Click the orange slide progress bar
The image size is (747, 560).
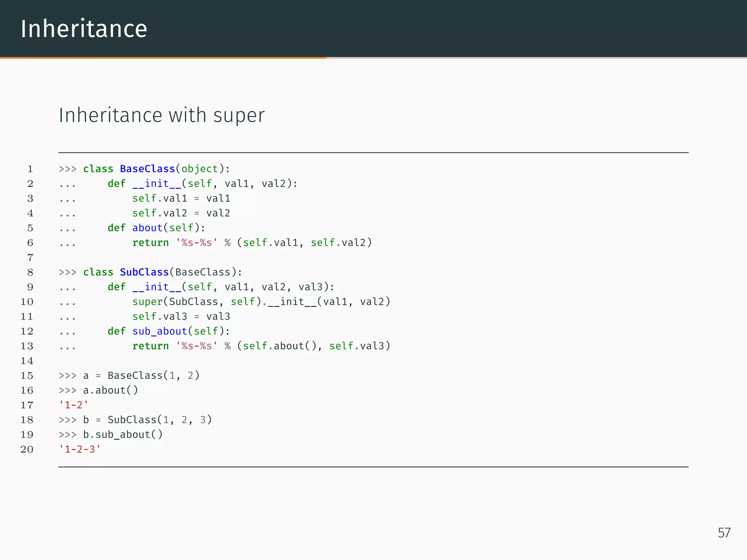point(163,58)
